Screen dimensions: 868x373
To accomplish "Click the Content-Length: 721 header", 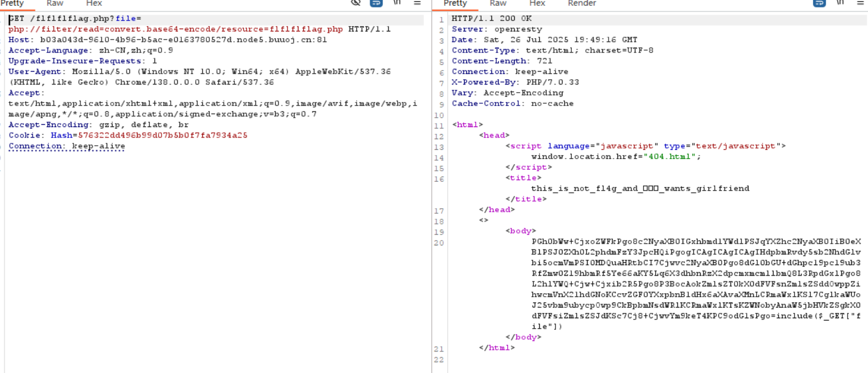I will [x=502, y=61].
